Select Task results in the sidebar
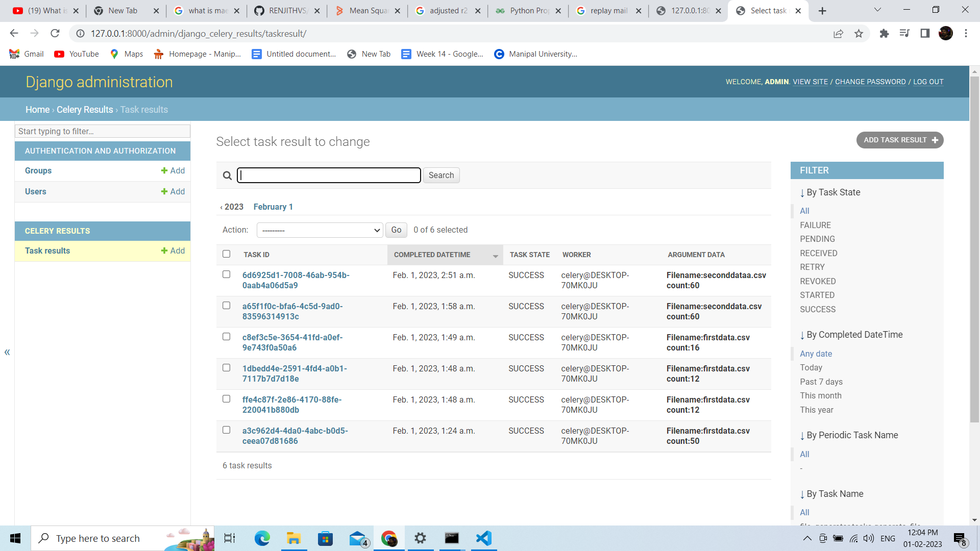 click(47, 251)
